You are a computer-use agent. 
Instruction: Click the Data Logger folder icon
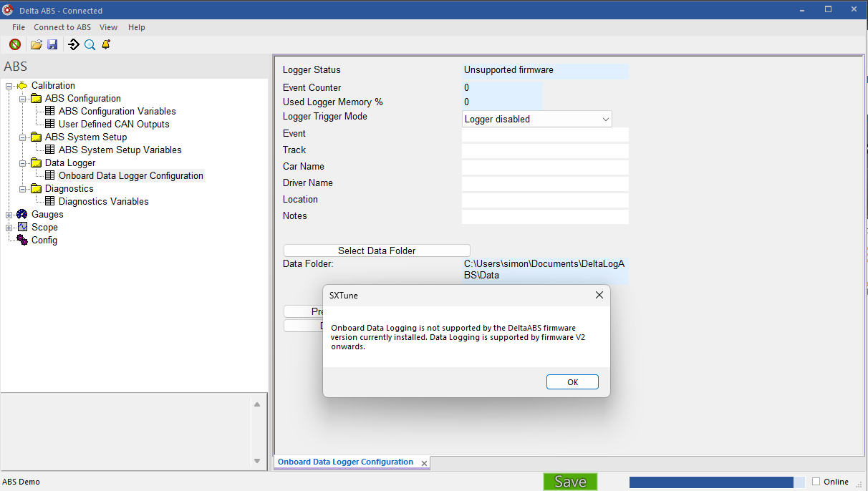tap(36, 163)
